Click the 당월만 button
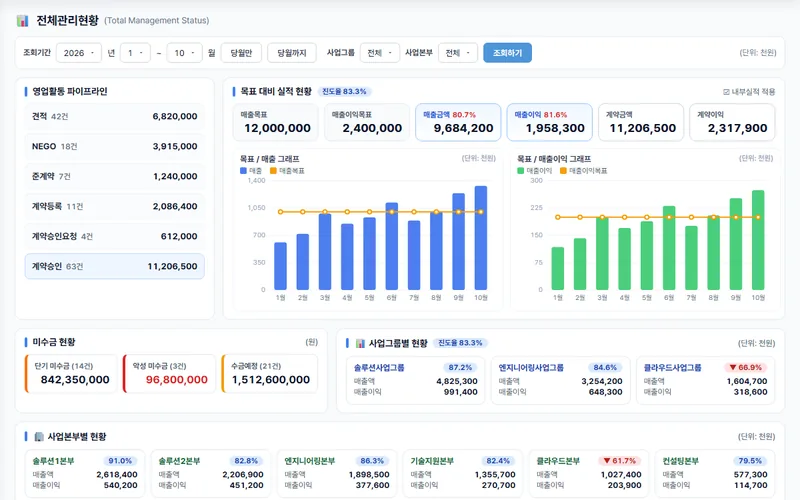Viewport: 800px width, 500px height. 241,53
